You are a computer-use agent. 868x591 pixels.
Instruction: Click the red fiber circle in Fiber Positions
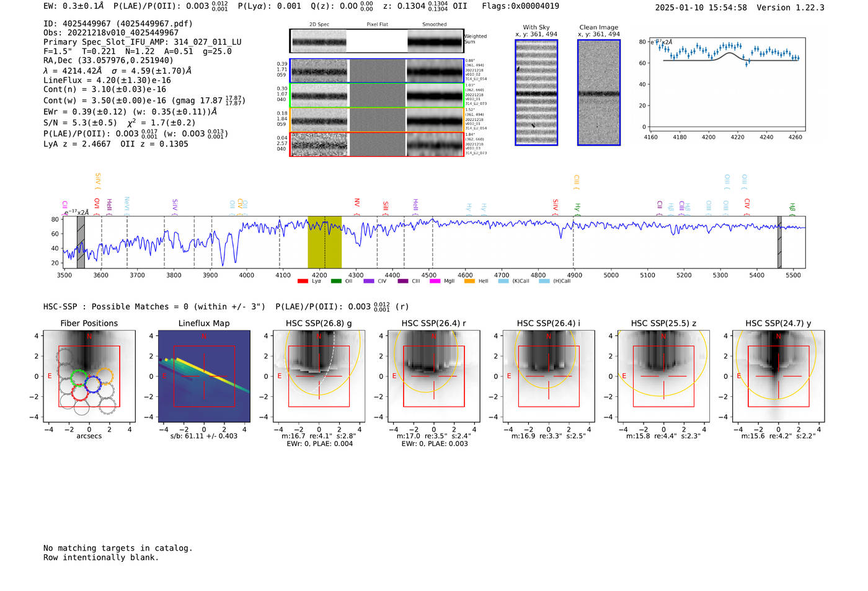pyautogui.click(x=81, y=392)
